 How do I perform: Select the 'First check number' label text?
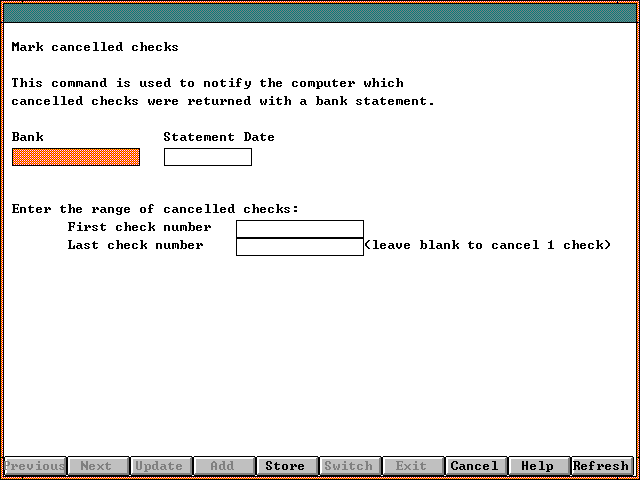[139, 227]
